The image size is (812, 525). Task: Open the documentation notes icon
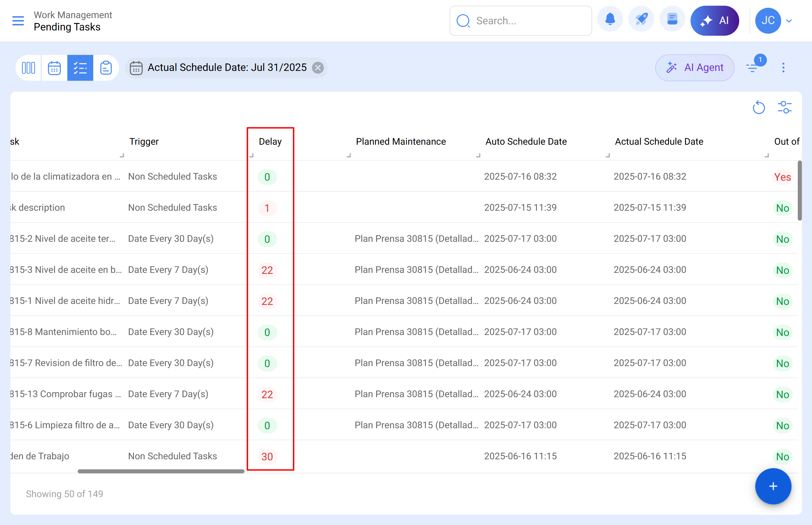coord(672,20)
